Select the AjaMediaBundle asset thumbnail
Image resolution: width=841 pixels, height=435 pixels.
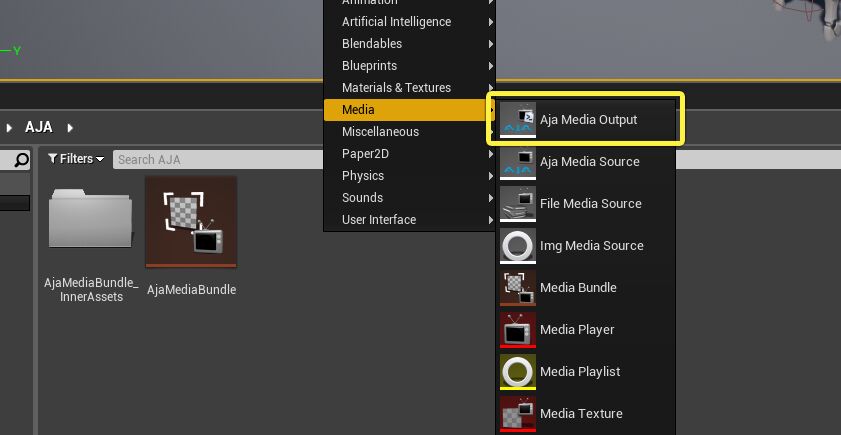(191, 222)
